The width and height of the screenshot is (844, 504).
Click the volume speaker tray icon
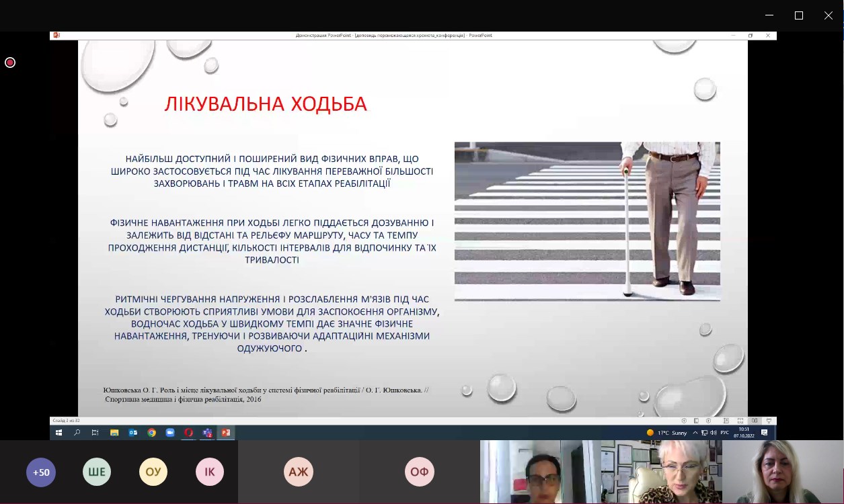click(713, 433)
